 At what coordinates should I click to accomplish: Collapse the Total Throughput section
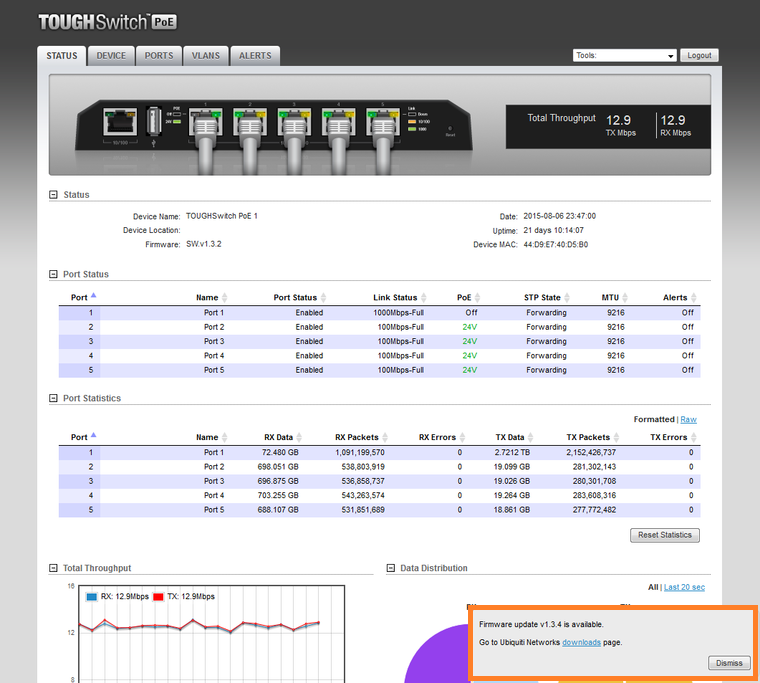(x=53, y=568)
